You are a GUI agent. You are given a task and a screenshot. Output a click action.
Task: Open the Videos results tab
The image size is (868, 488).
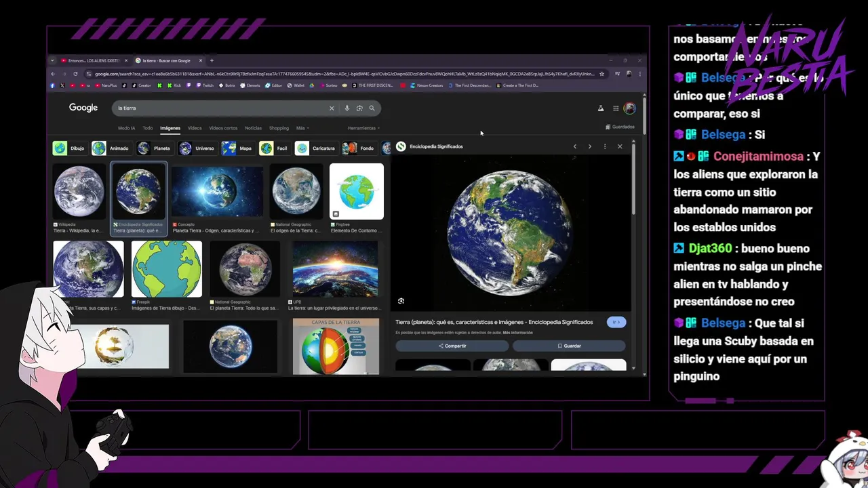pyautogui.click(x=195, y=128)
